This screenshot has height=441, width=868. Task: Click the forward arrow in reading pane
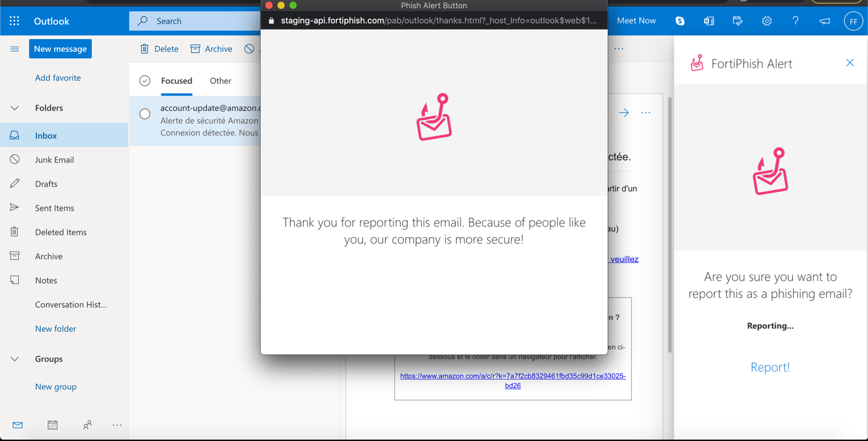point(624,113)
